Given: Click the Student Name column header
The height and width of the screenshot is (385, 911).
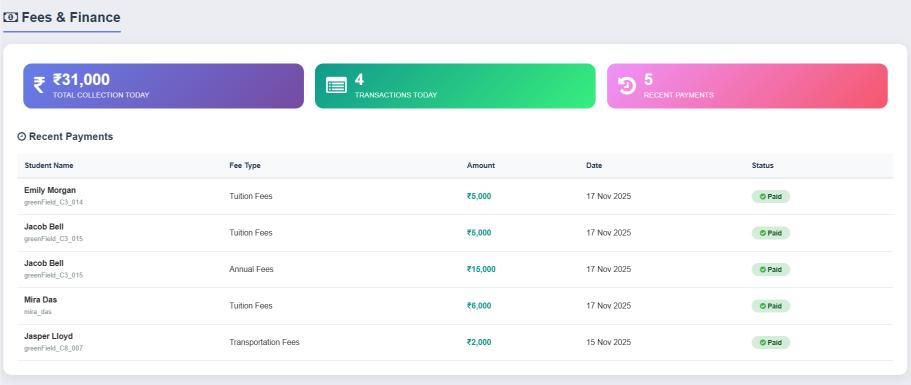Looking at the screenshot, I should pos(49,165).
